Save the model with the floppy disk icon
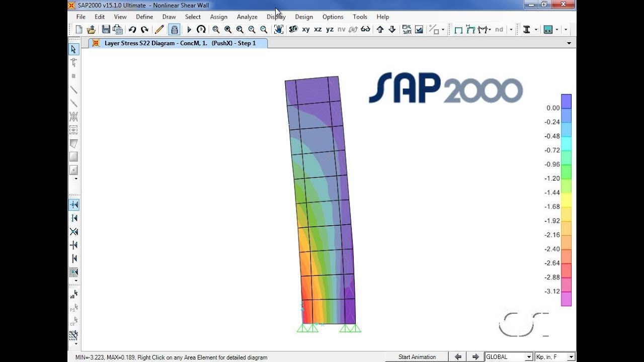 [106, 30]
